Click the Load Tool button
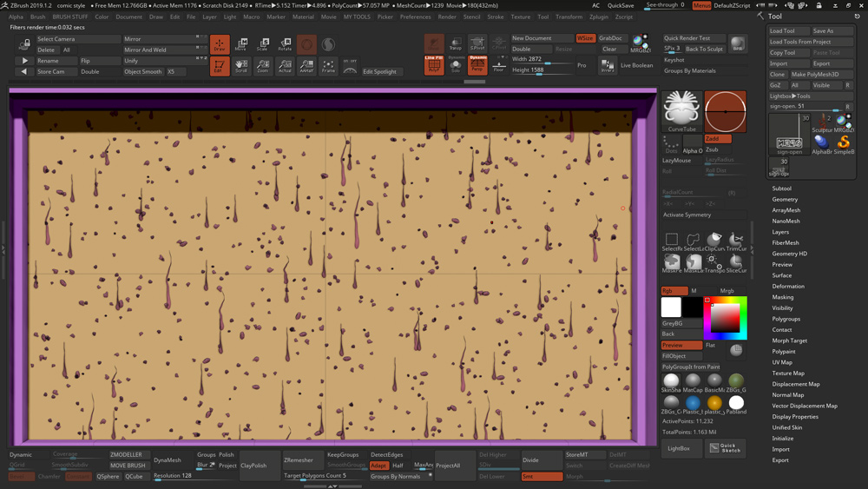868x489 pixels. point(782,30)
